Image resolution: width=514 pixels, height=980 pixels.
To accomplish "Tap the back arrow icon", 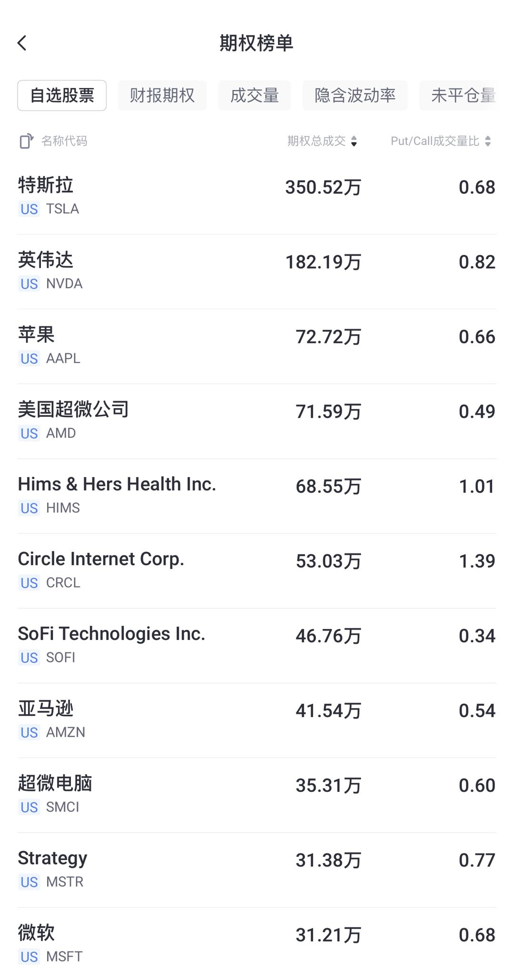I will 22,43.
